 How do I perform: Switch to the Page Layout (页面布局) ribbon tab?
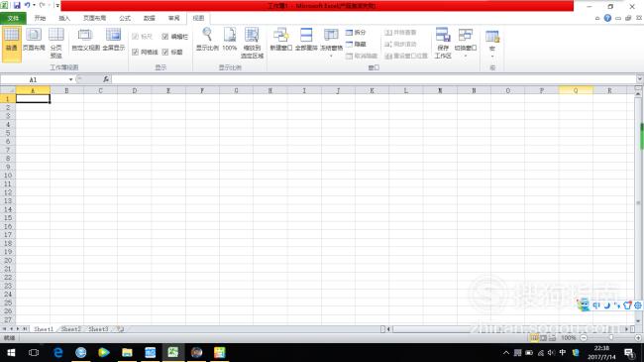94,18
